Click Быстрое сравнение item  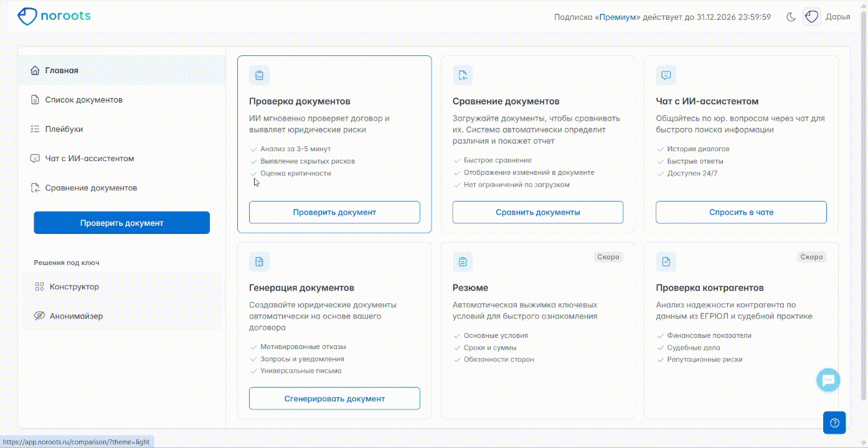coord(498,161)
